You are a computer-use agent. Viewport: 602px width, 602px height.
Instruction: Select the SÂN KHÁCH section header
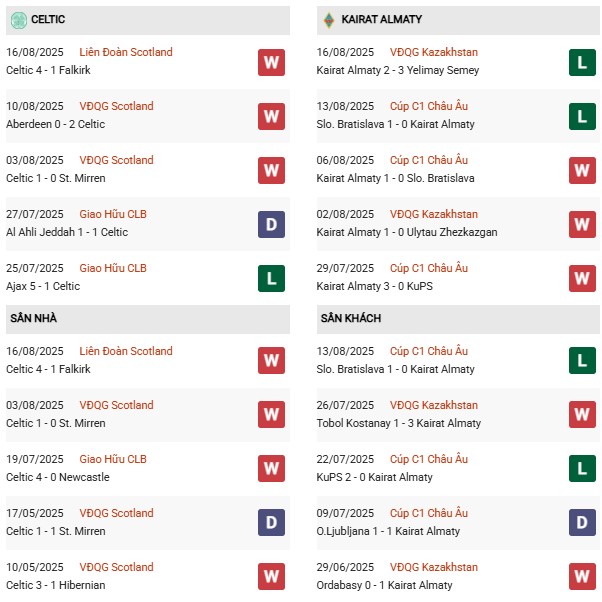(350, 318)
